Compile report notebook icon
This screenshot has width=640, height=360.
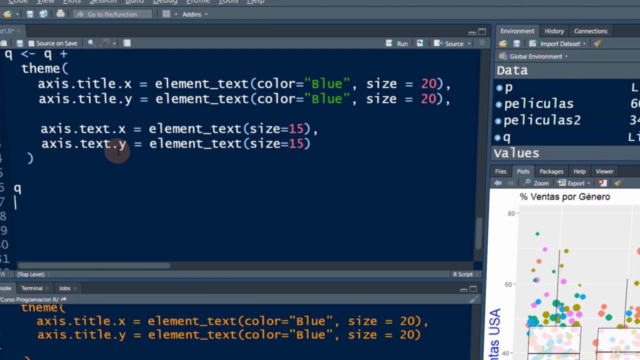tap(127, 43)
